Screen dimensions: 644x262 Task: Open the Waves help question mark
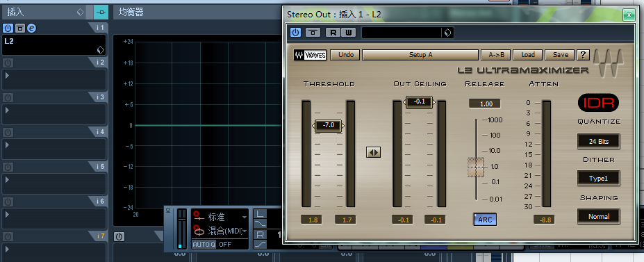(582, 55)
